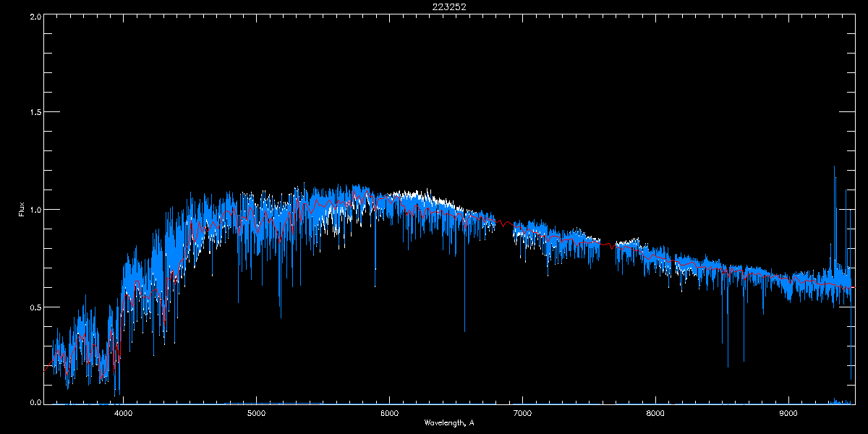Click the 0.0 y-axis tick label
Viewport: 868px width, 434px height.
click(33, 402)
